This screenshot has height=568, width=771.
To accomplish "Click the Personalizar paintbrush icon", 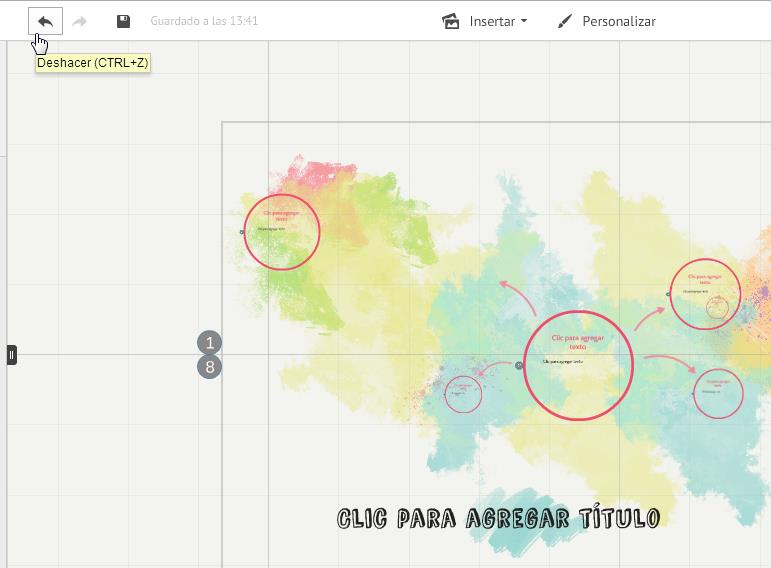I will [565, 21].
